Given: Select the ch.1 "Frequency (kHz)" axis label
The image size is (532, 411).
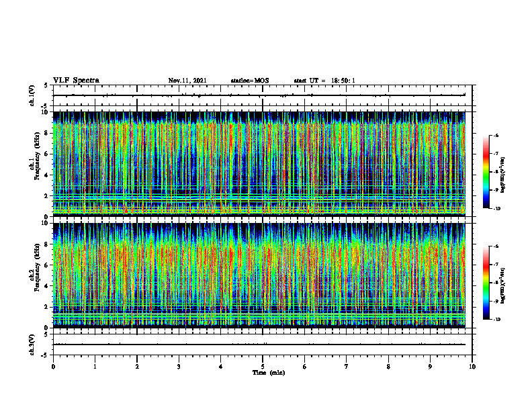Looking at the screenshot, I should pyautogui.click(x=38, y=156).
